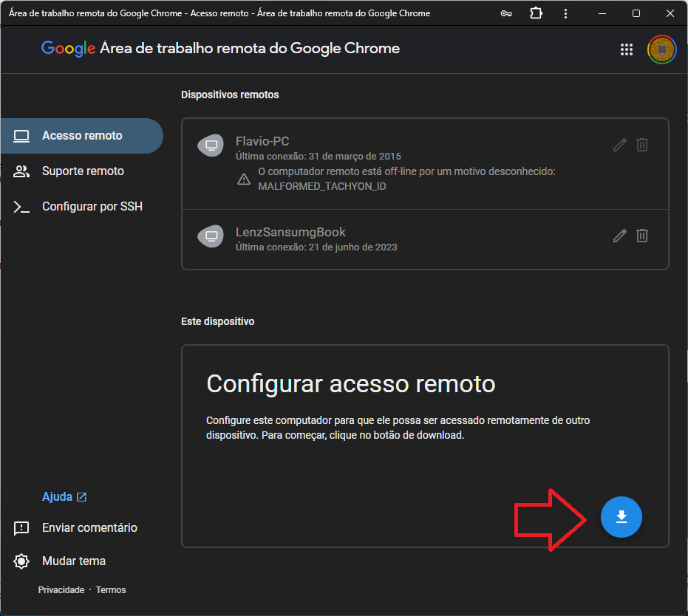This screenshot has height=616, width=688.
Task: Click the LenzSansumgBook computer icon
Action: coord(211,236)
